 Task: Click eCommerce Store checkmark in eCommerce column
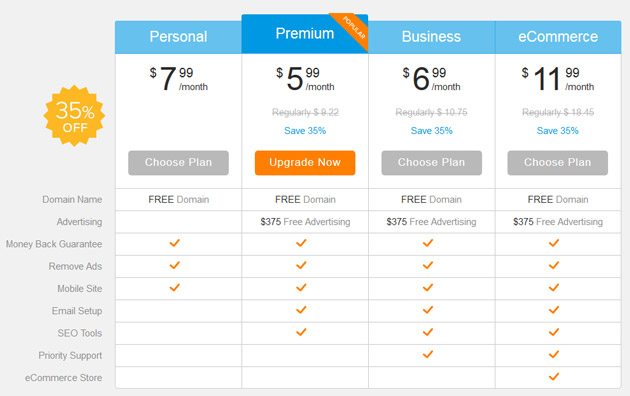coord(554,377)
